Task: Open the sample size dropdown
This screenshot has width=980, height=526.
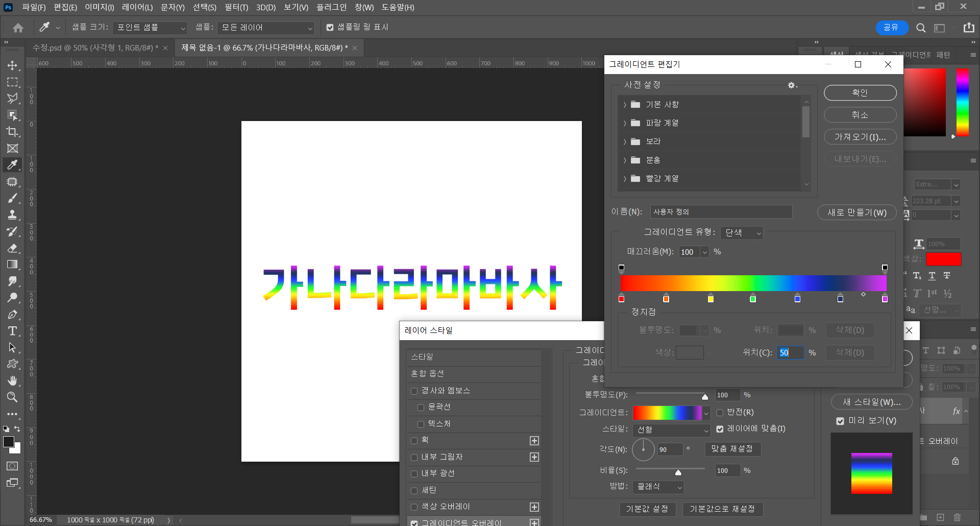Action: pyautogui.click(x=150, y=28)
